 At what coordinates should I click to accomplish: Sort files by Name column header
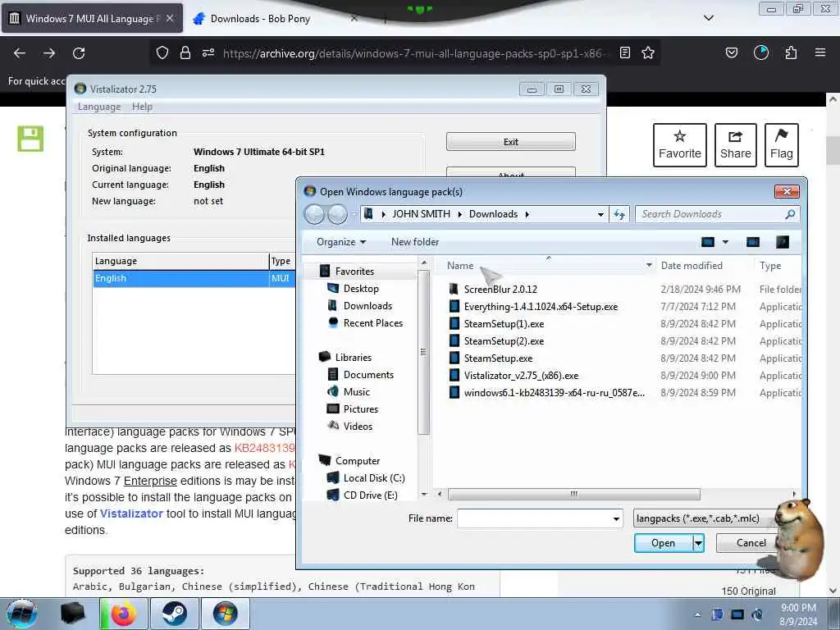tap(460, 265)
